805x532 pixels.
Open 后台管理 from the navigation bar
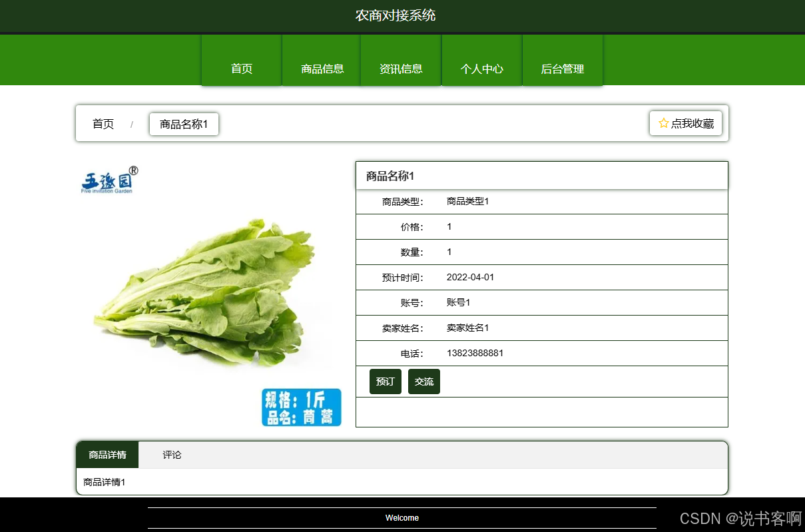[x=563, y=61]
